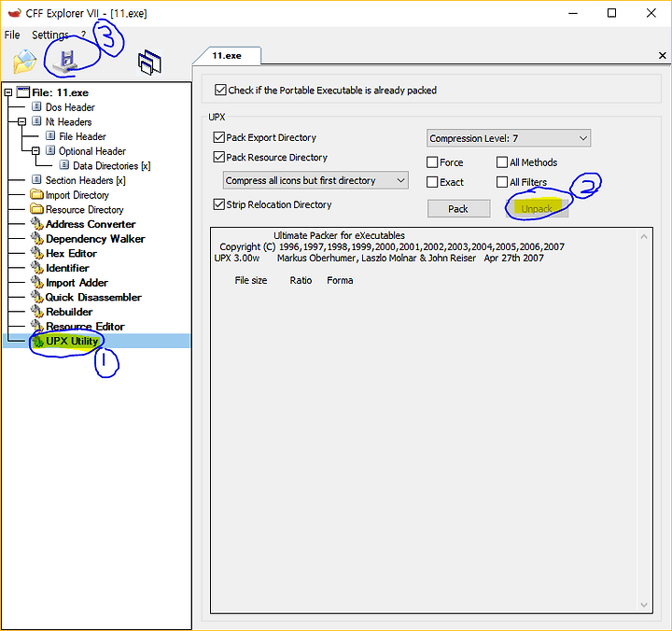The height and width of the screenshot is (631, 672).
Task: Click the multiple windows toolbar icon
Action: click(x=149, y=63)
